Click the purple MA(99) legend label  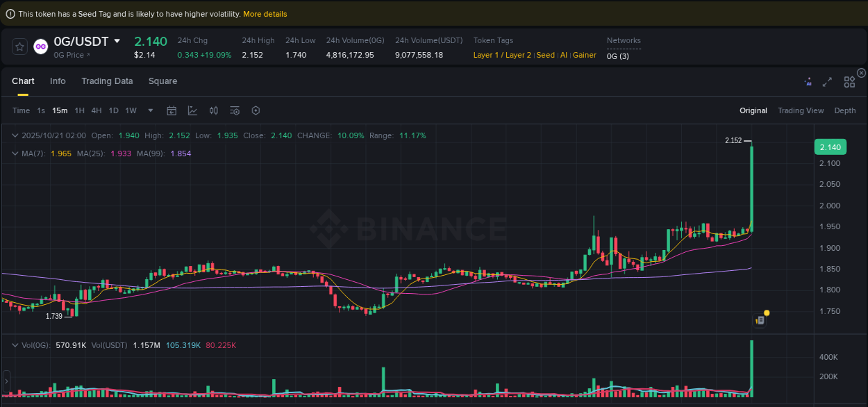pyautogui.click(x=165, y=152)
